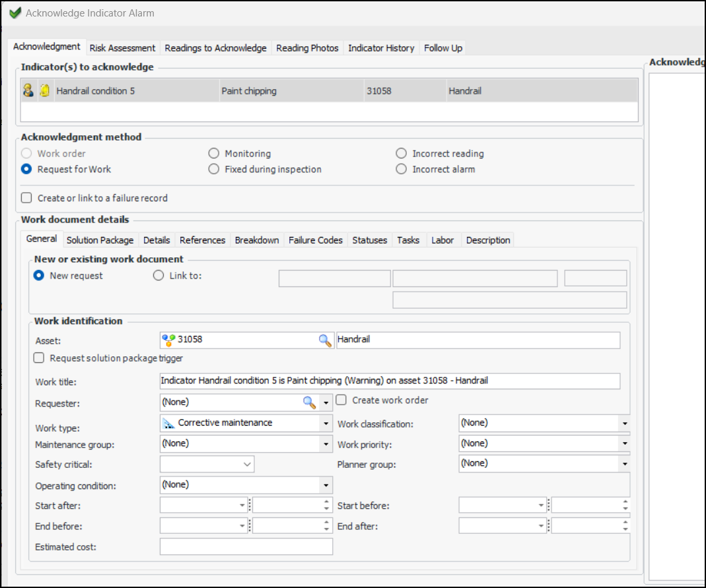Click the Requester magnifier search icon

[x=309, y=402]
